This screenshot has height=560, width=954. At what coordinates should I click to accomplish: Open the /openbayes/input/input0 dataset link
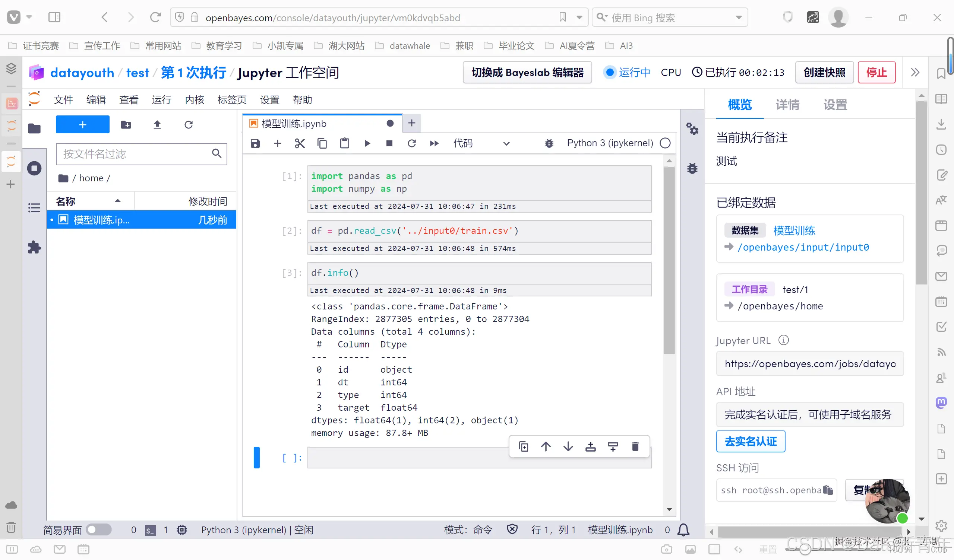(803, 248)
